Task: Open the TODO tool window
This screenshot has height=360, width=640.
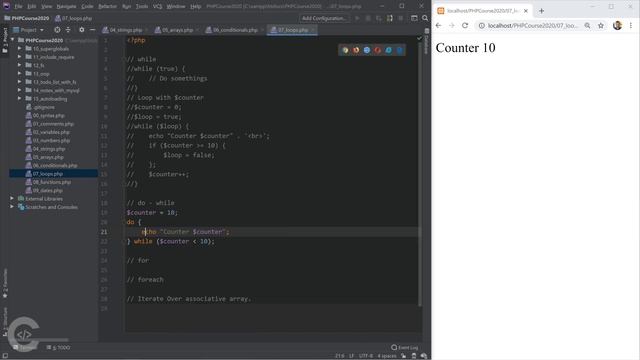Action: [x=58, y=347]
